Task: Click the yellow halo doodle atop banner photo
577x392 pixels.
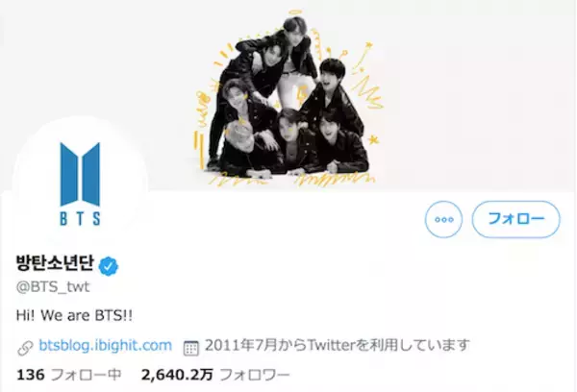Action: (x=296, y=13)
